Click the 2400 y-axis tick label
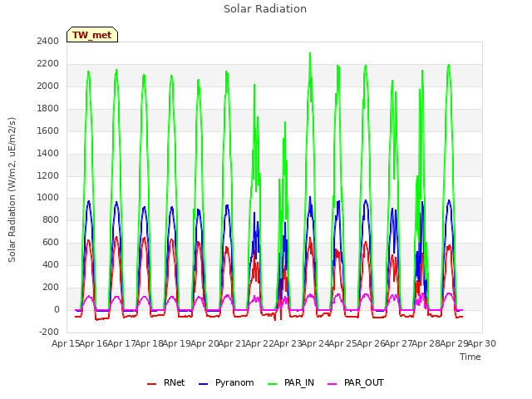 48,41
